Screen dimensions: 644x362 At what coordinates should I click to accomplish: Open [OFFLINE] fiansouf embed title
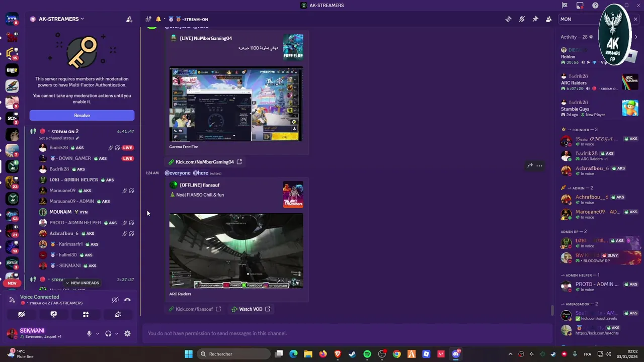[x=200, y=185]
